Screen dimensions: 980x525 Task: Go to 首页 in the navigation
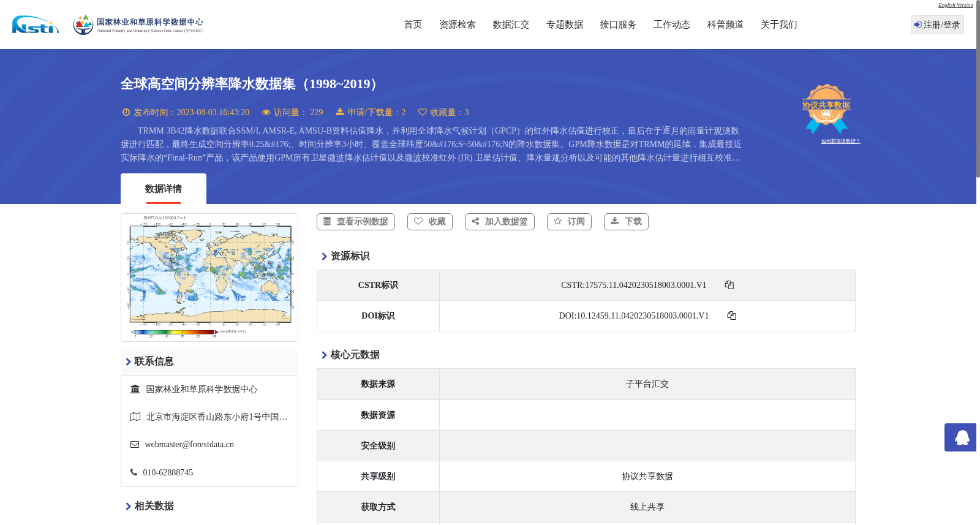pos(413,25)
